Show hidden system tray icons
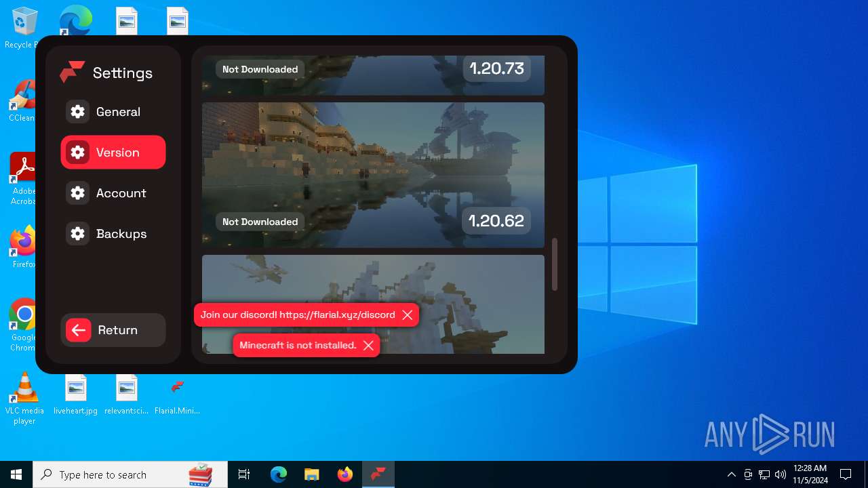 [731, 474]
